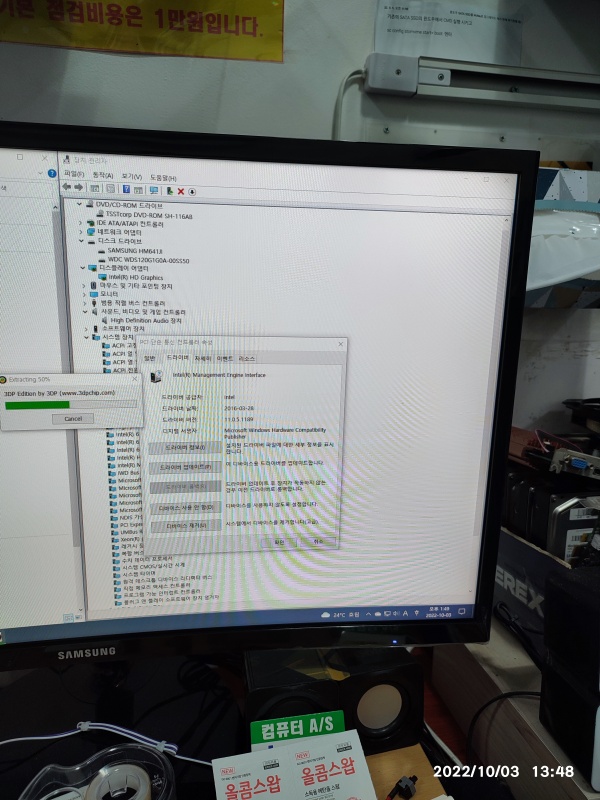Expand the 모니터 node
Viewport: 600px width, 800px height.
(x=84, y=294)
